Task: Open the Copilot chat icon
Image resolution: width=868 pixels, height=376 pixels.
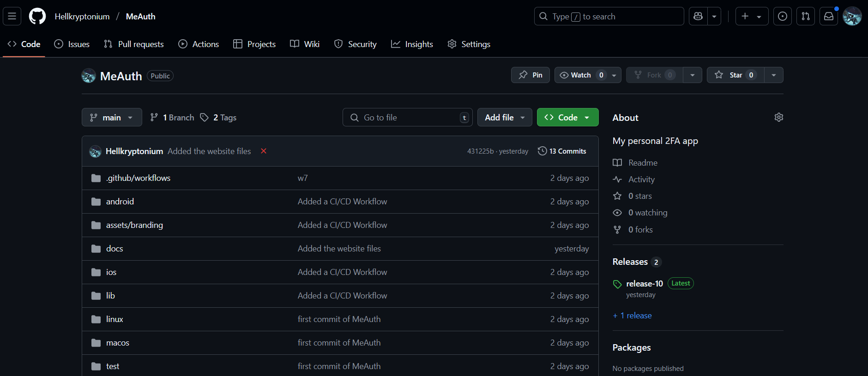Action: [698, 16]
